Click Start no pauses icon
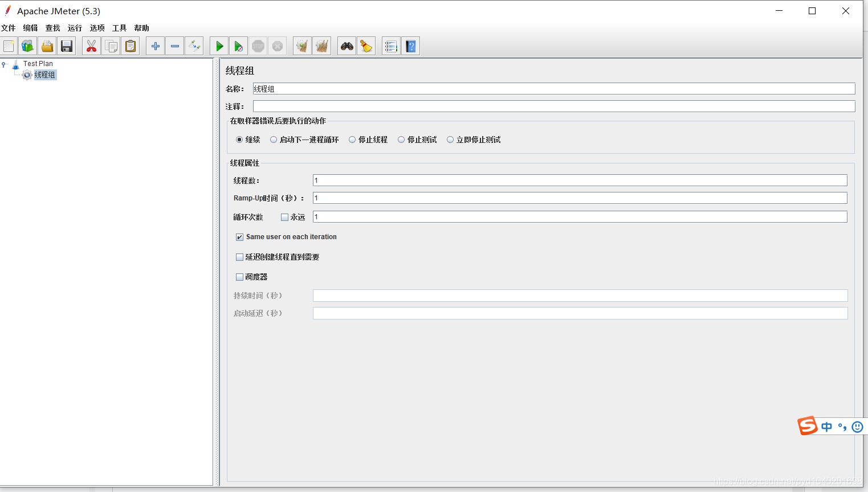The height and width of the screenshot is (492, 868). [239, 46]
